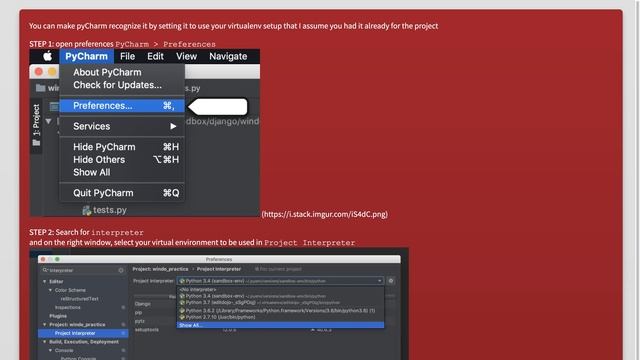Viewport: 640px width, 360px height.
Task: Choose Python 3.6.2 interpreter in dropdown list
Action: coord(280,311)
